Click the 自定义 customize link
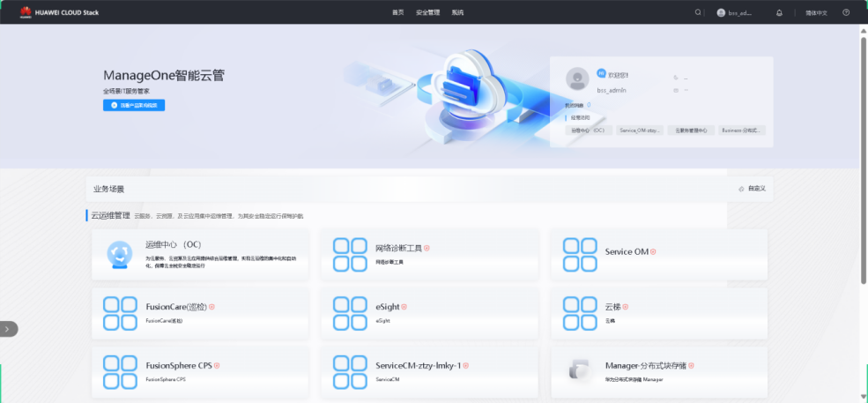The width and height of the screenshot is (868, 403). [753, 189]
